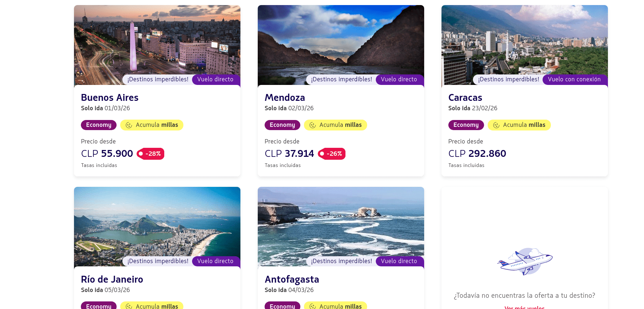Image resolution: width=644 pixels, height=309 pixels.
Task: Open the Mendoza mountain landscape photo
Action: point(341,40)
